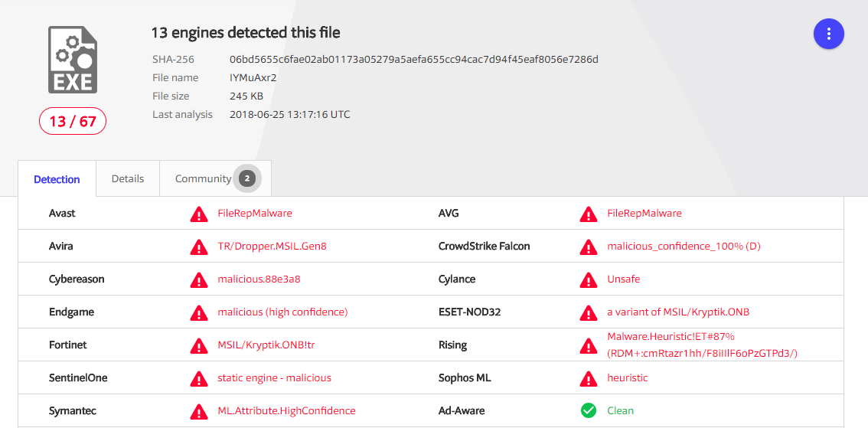
Task: Click the Community comment count badge 2
Action: tap(247, 178)
